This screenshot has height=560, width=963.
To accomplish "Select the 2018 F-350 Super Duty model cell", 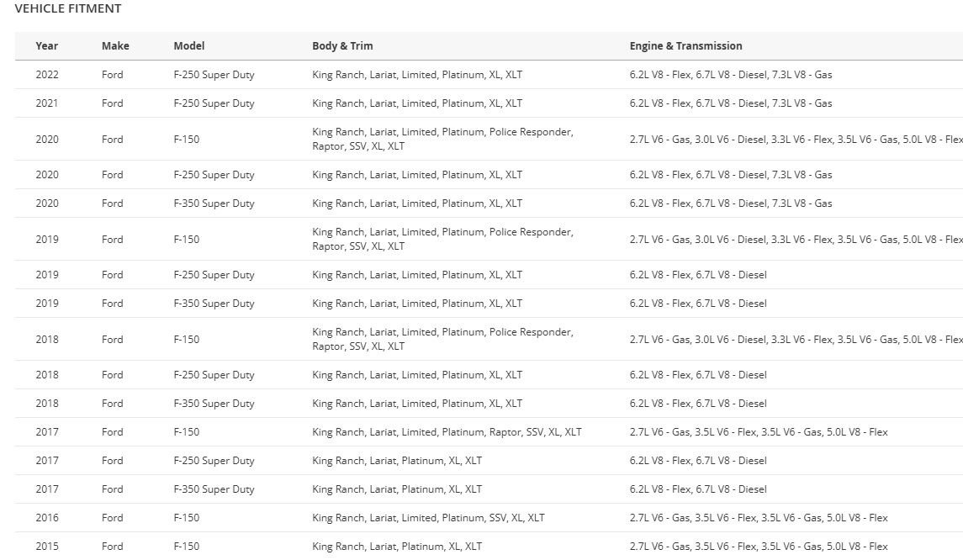I will pyautogui.click(x=214, y=404).
